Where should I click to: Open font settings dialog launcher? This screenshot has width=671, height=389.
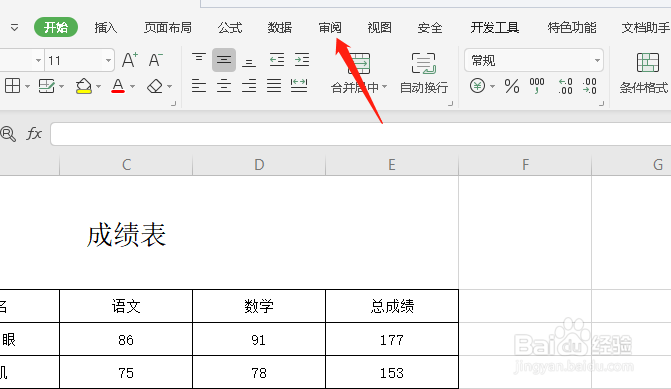click(x=174, y=103)
